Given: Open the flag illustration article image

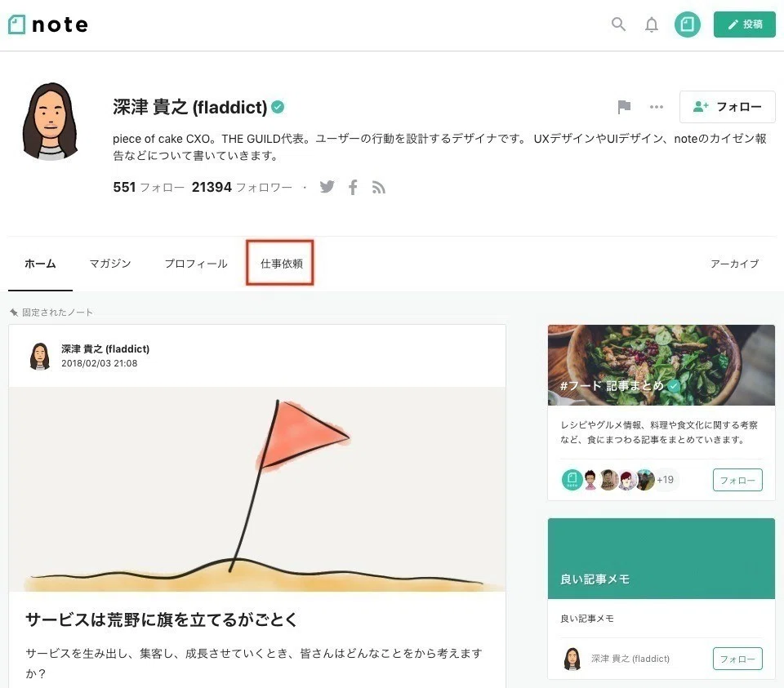Looking at the screenshot, I should [x=257, y=489].
